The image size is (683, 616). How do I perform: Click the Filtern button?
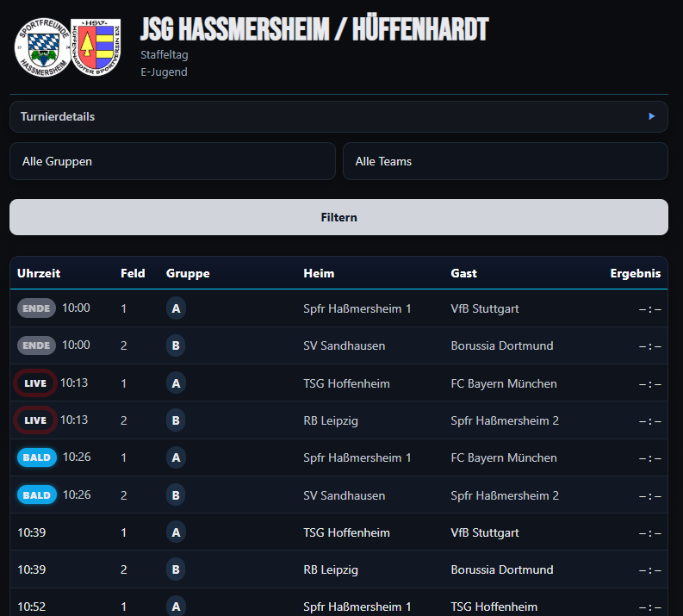338,217
